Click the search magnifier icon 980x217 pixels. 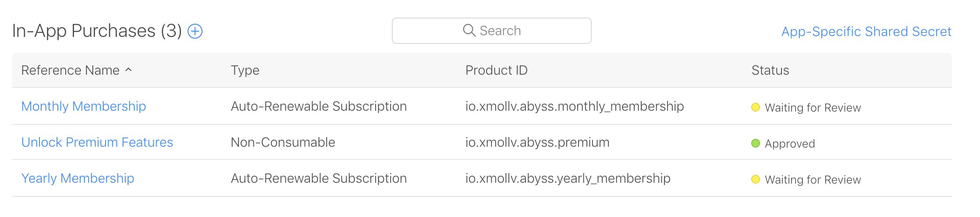pos(469,30)
